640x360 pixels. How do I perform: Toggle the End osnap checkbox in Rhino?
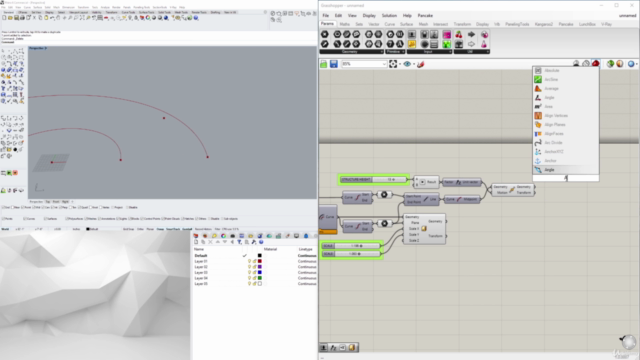4,207
